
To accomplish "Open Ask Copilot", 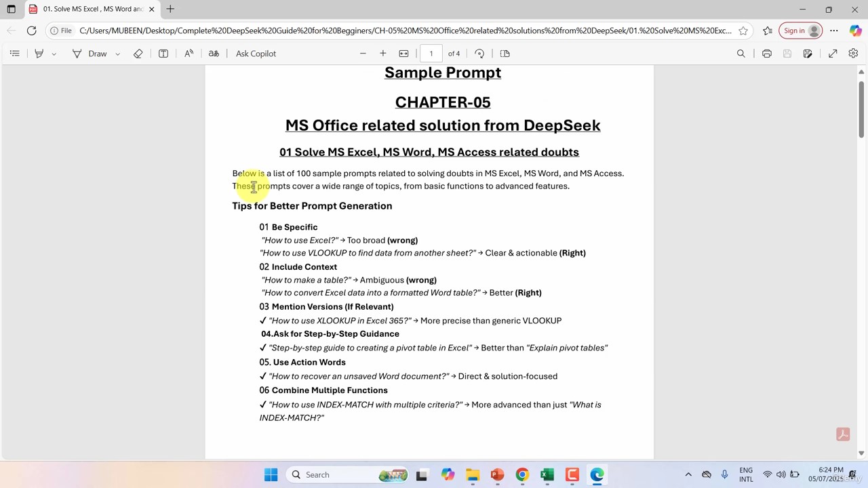I will (x=256, y=54).
